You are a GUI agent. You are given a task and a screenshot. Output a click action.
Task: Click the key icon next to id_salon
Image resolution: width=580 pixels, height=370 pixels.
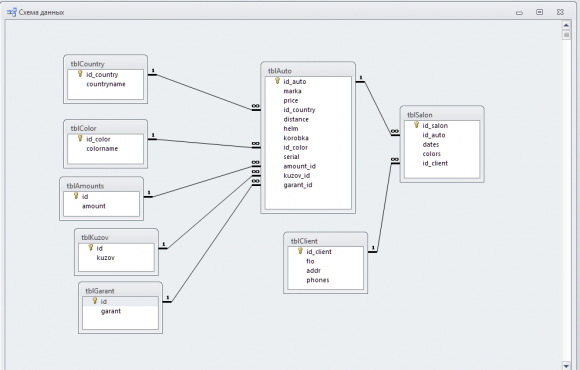point(416,125)
